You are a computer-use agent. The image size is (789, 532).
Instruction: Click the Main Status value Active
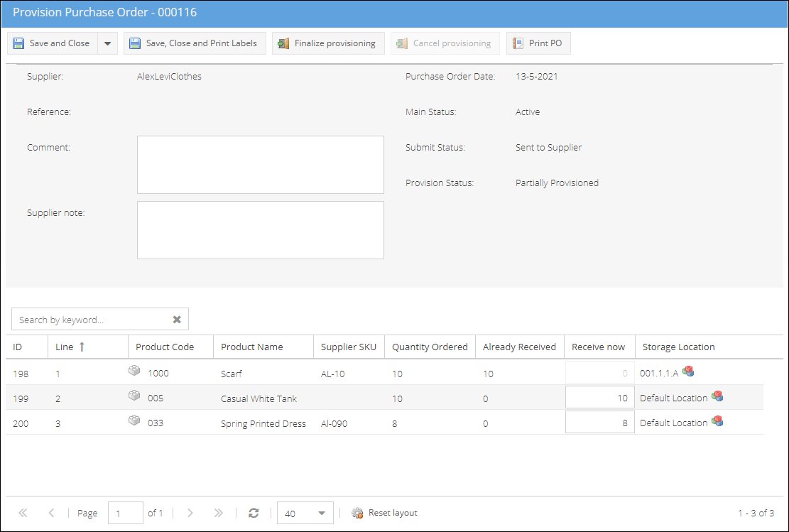pos(528,112)
